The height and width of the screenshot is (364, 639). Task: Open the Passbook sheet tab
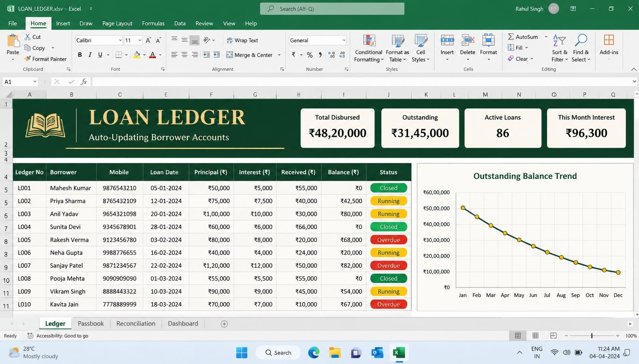[91, 324]
